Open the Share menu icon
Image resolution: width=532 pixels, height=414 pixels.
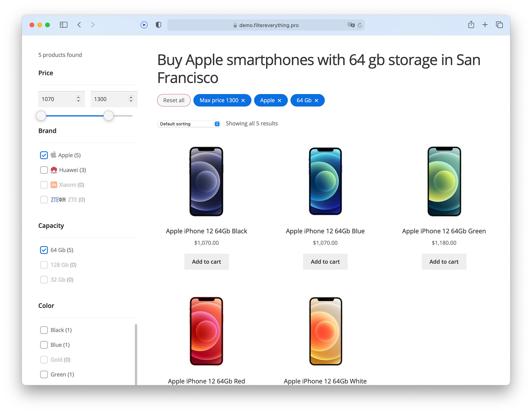tap(471, 25)
